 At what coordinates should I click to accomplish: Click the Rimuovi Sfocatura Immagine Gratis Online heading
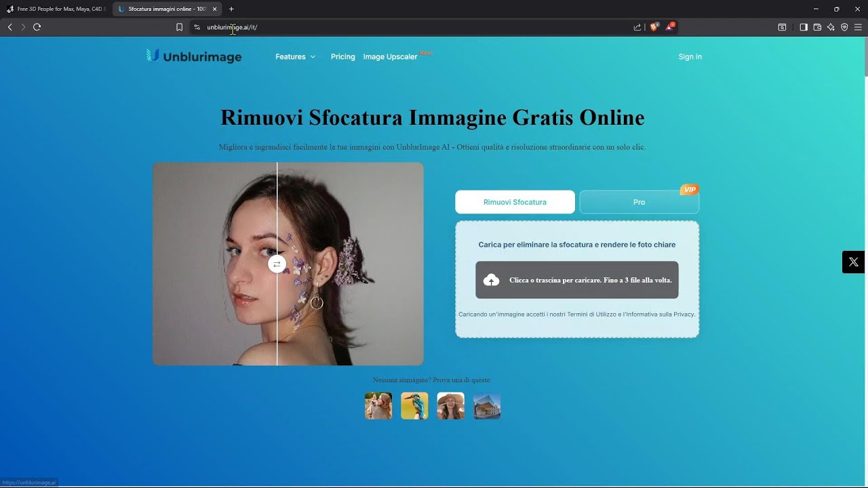coord(432,117)
